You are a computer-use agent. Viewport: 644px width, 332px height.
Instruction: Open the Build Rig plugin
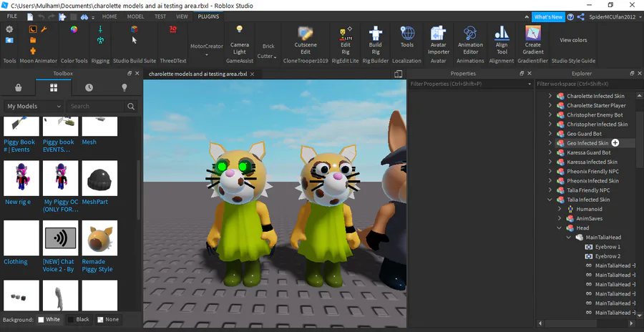(375, 39)
